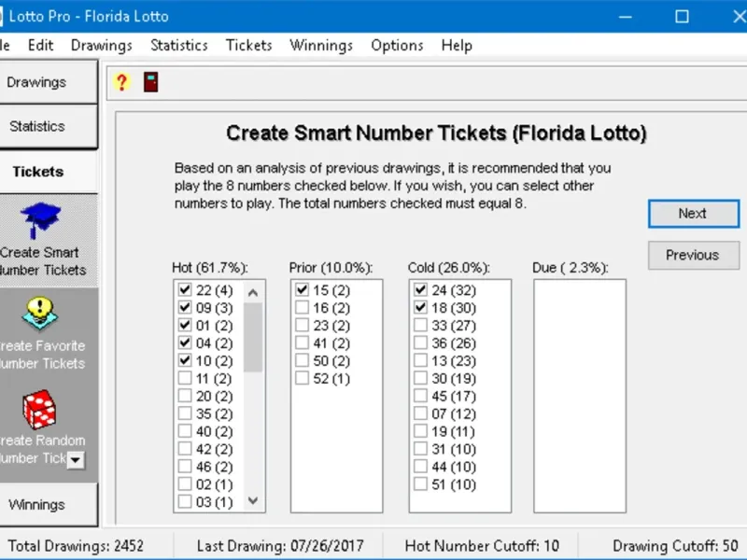Open Create Random Number Tickets dice icon
Screen dimensions: 747x560
39,409
